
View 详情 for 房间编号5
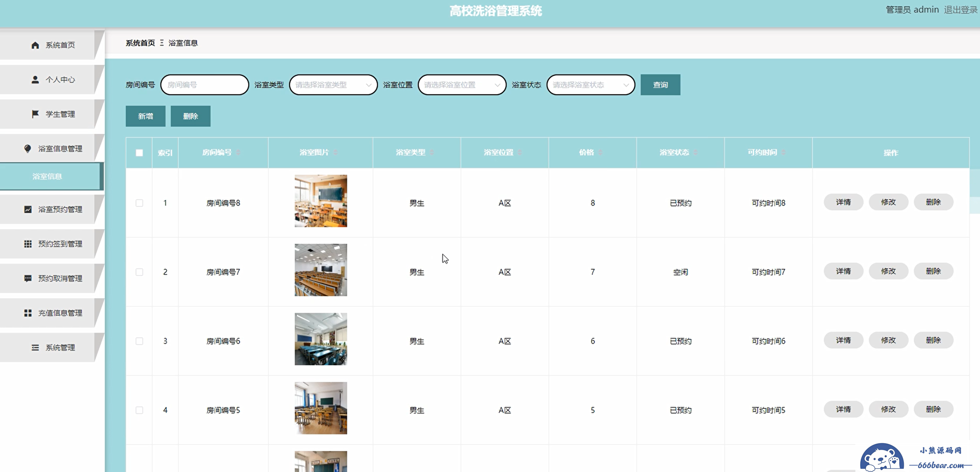click(x=844, y=410)
